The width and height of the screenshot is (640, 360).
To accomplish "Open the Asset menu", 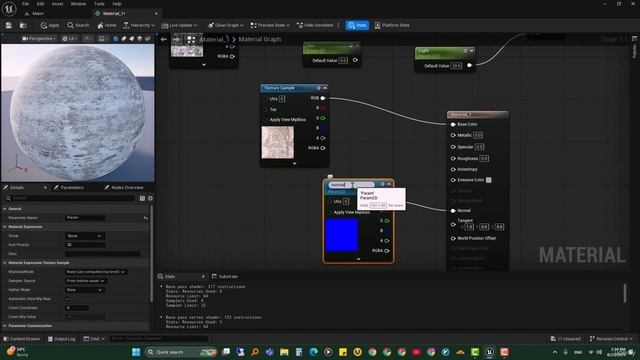I will pos(58,4).
